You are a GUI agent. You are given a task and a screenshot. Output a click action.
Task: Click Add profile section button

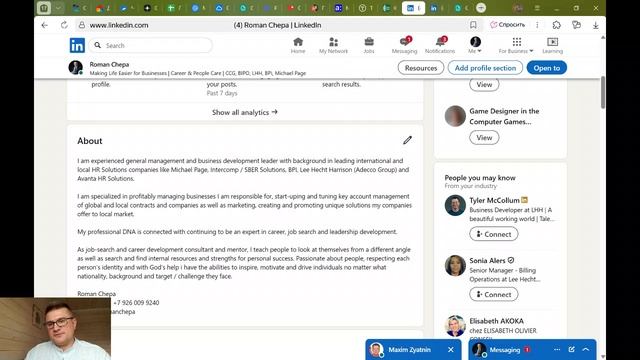tap(485, 68)
